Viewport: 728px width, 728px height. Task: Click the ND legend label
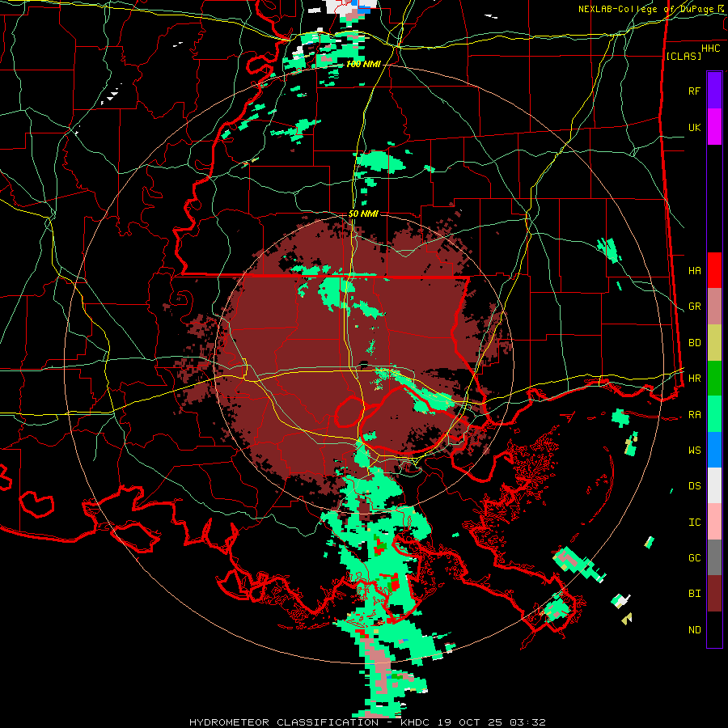click(x=694, y=630)
